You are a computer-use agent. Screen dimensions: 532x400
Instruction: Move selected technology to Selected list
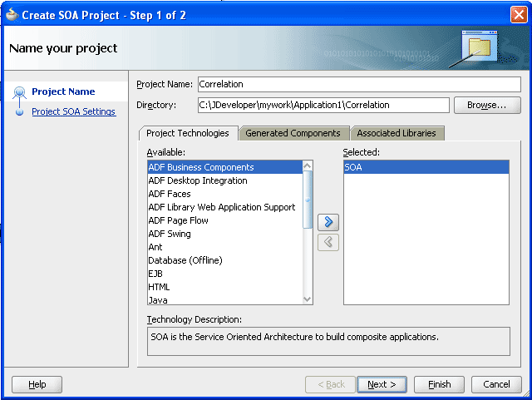328,222
